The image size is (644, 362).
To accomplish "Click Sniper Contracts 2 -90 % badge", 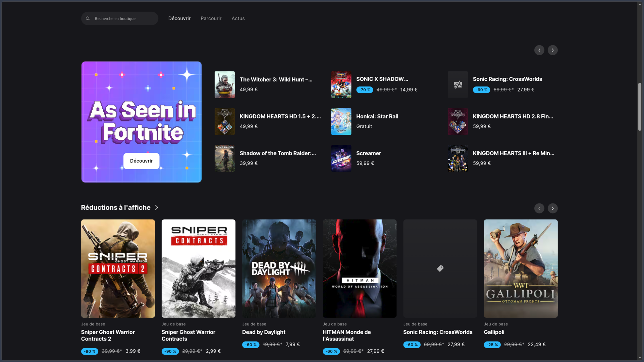I will [90, 351].
